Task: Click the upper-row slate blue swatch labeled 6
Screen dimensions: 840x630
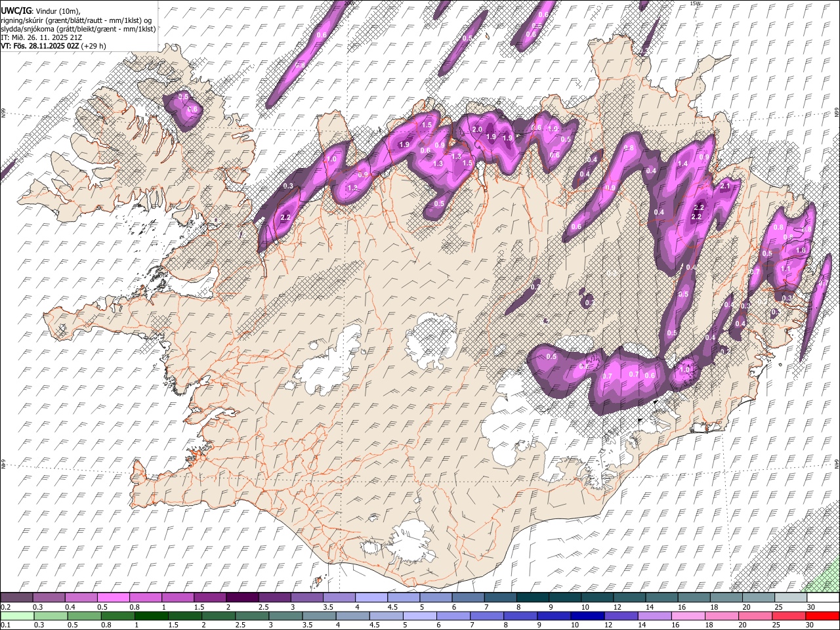Action: coord(468,598)
